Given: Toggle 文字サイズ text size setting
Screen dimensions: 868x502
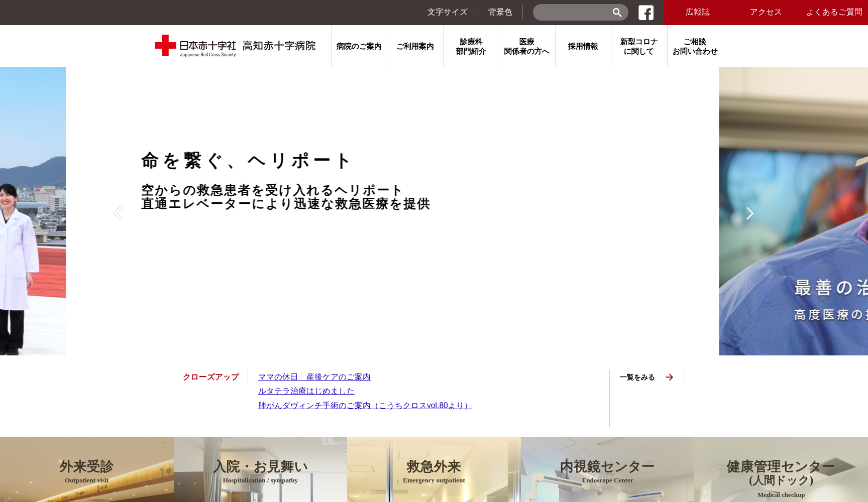Looking at the screenshot, I should [x=447, y=12].
